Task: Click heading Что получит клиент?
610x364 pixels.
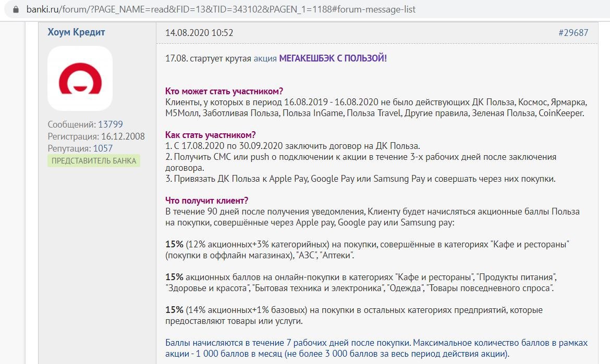Action: coord(206,200)
